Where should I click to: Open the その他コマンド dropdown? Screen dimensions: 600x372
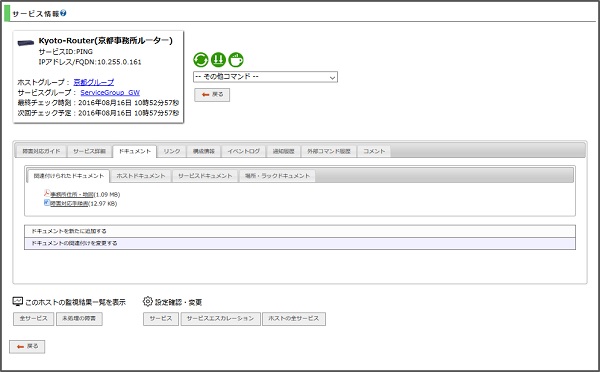[265, 77]
